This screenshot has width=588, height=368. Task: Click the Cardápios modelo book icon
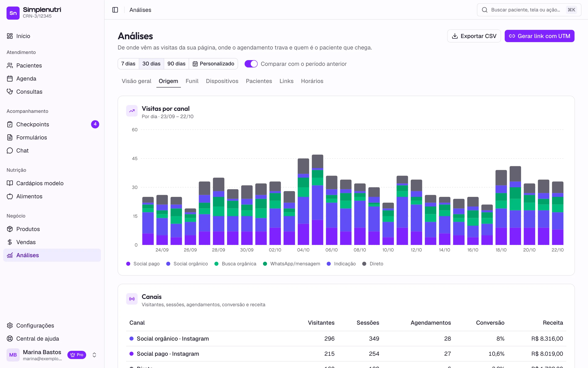coord(10,183)
